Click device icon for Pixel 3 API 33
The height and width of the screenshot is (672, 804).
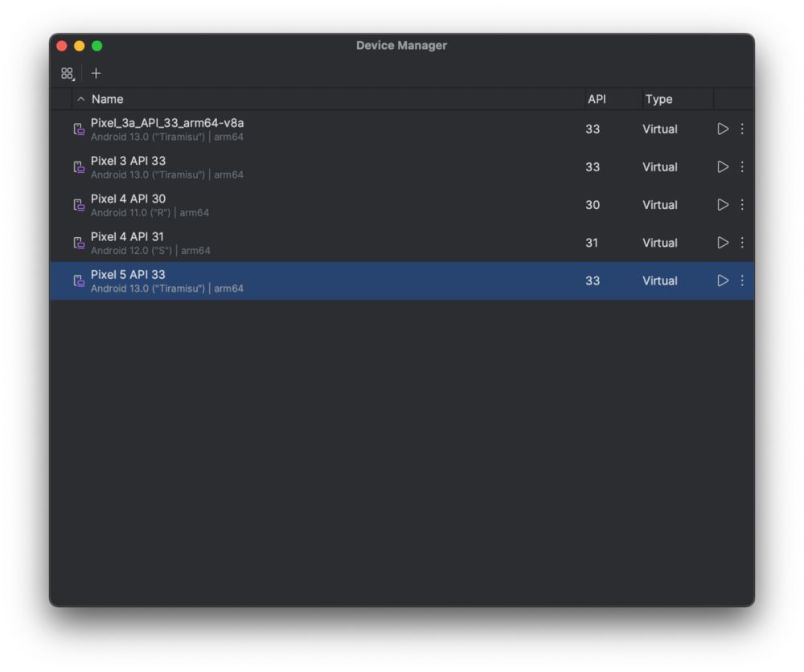[x=79, y=167]
